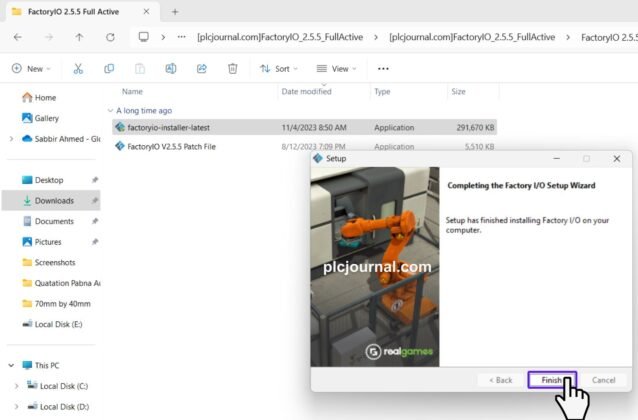Click the Up arrow navigation icon
Image resolution: width=638 pixels, height=420 pixels.
(x=81, y=37)
